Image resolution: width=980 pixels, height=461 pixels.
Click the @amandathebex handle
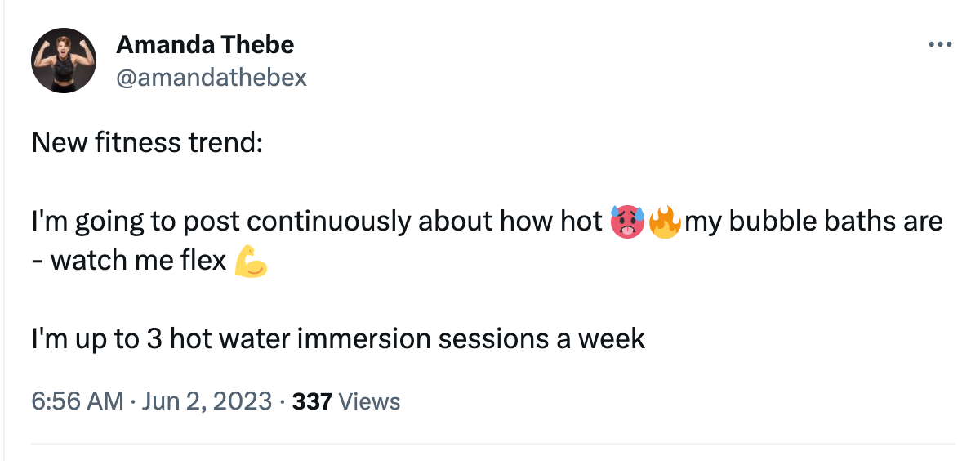212,77
